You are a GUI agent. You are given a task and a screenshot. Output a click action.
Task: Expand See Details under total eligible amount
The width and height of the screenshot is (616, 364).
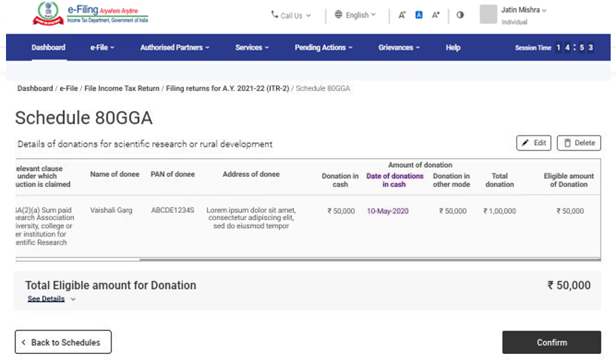(x=51, y=299)
